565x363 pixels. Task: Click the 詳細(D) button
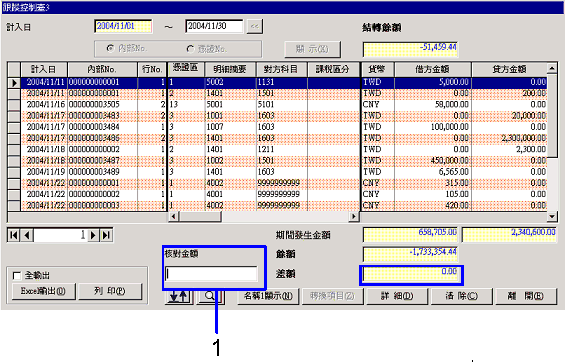(397, 296)
